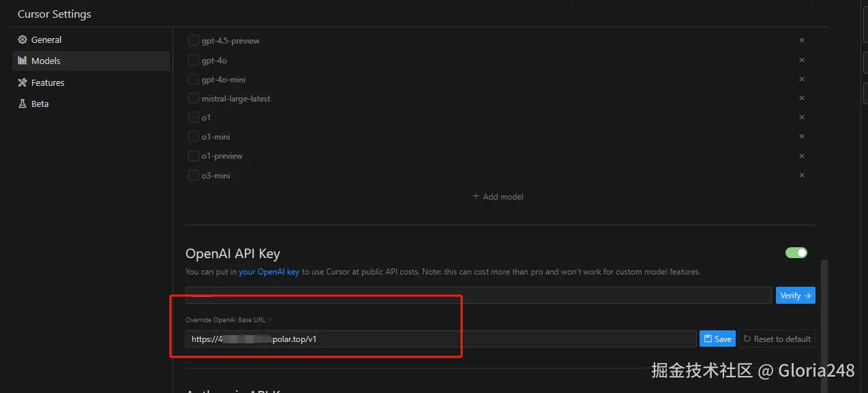
Task: Click the mistral-large-latest model name
Action: 236,99
